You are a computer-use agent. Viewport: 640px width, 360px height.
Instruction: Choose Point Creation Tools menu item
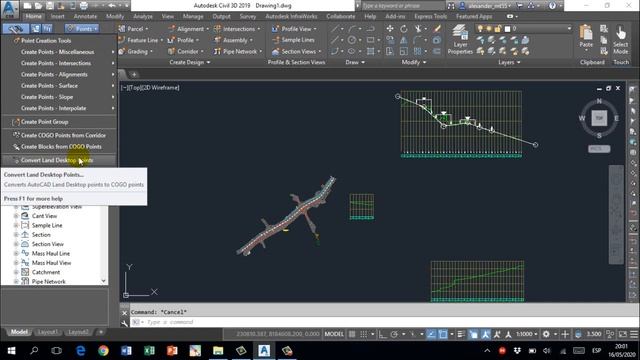tap(59, 41)
